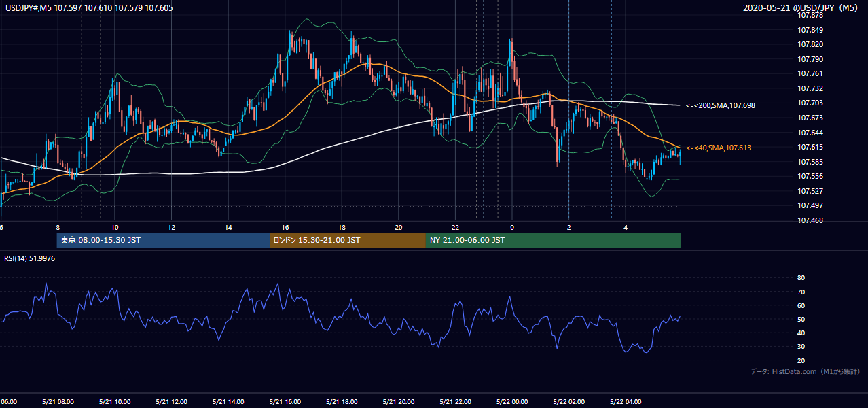This screenshot has width=868, height=408.
Task: Click price axis value 107.820
Action: point(811,44)
